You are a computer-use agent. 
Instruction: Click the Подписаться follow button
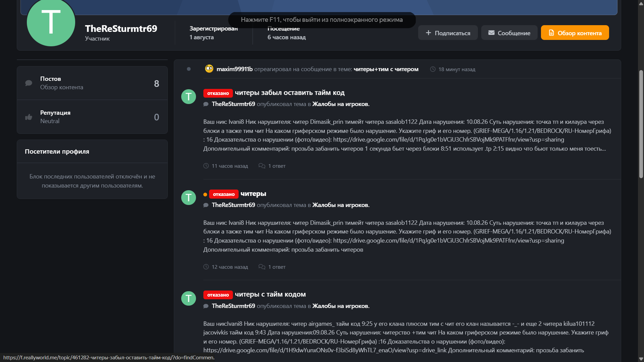tap(448, 33)
